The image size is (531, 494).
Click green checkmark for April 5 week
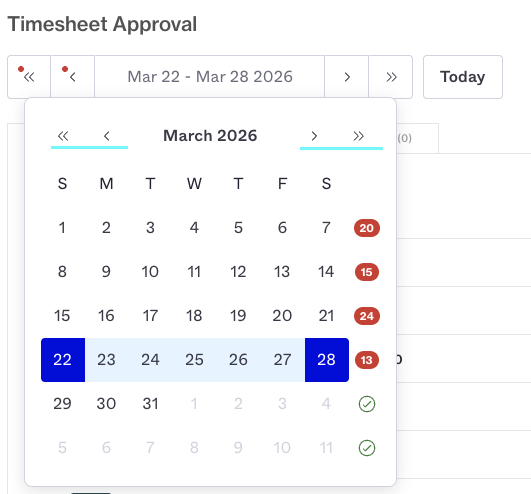tap(367, 448)
